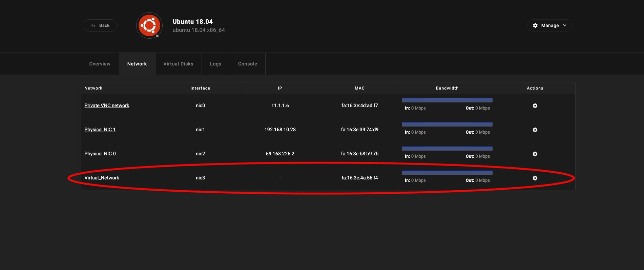Open the Physical NIC 1 link
Image resolution: width=644 pixels, height=270 pixels.
(x=100, y=130)
